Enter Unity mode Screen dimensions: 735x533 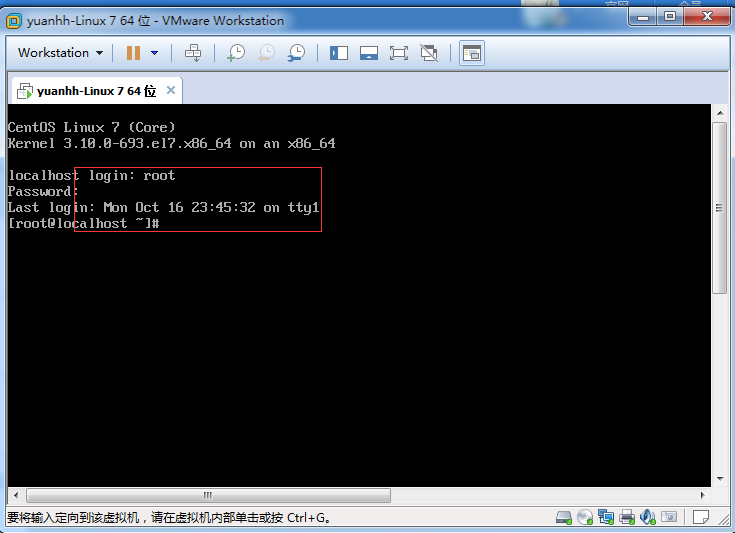(x=429, y=53)
